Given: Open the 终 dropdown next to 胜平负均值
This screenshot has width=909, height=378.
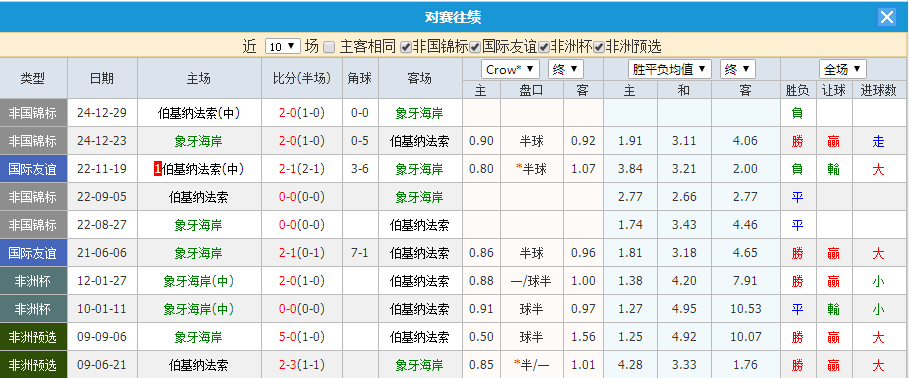Looking at the screenshot, I should pos(737,70).
